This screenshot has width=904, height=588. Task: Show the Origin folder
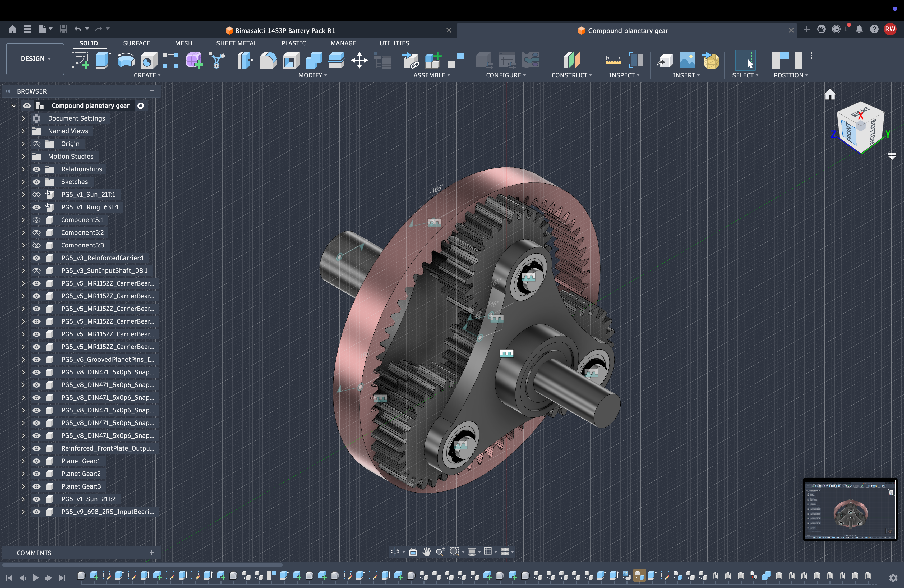(36, 144)
